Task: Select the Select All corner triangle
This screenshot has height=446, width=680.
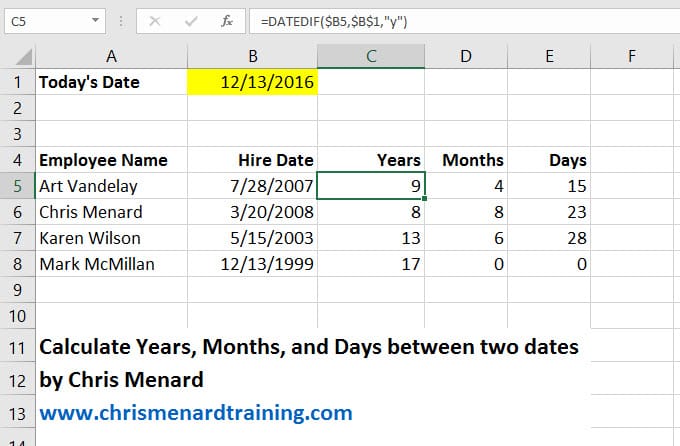Action: pos(17,57)
